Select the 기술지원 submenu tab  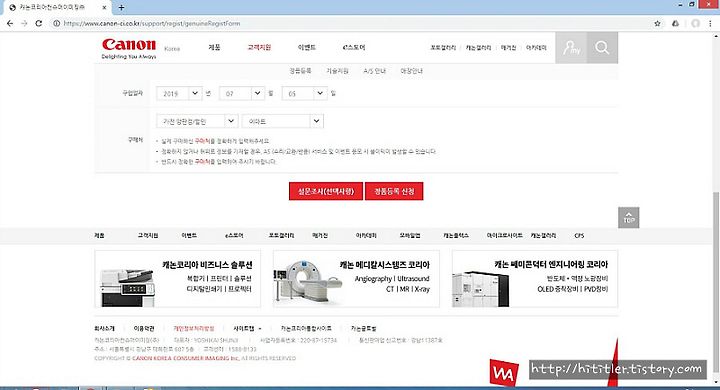[x=337, y=71]
